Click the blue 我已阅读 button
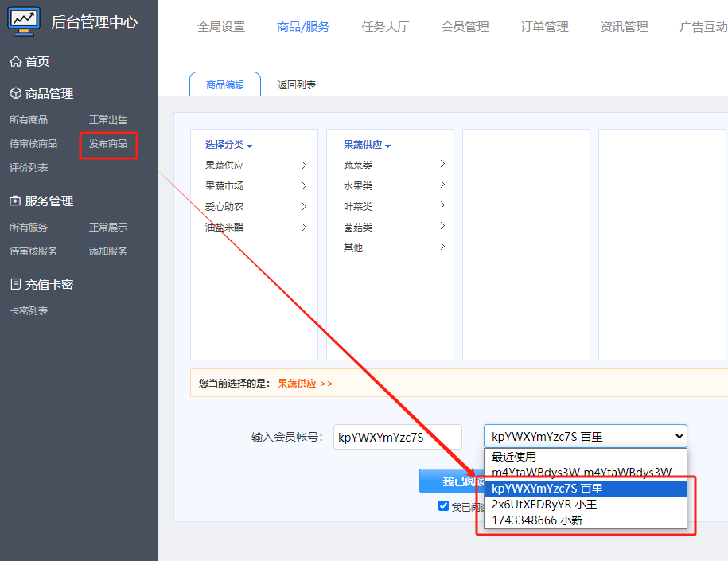 pos(452,481)
